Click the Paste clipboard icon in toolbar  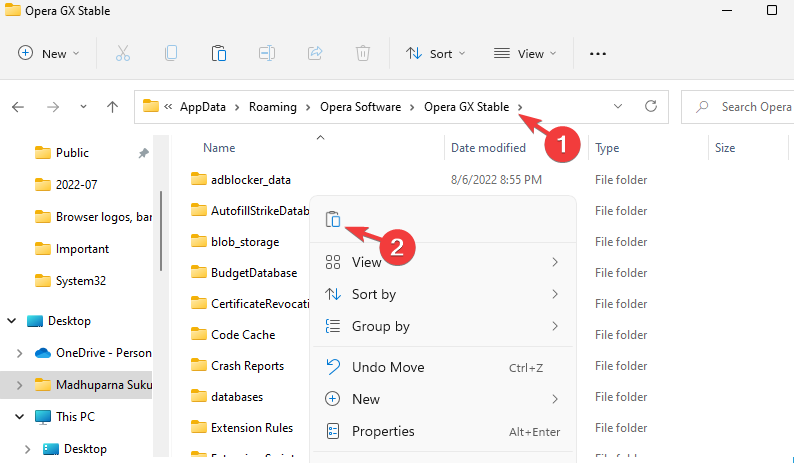pyautogui.click(x=219, y=53)
